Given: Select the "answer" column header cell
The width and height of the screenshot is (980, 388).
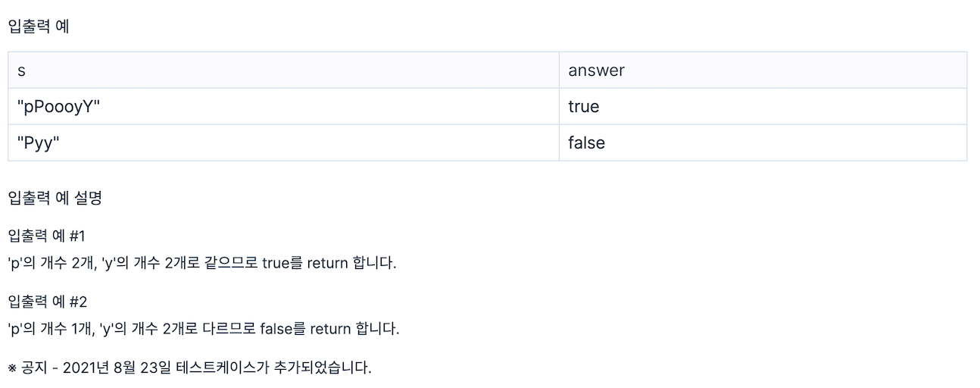Looking at the screenshot, I should pyautogui.click(x=763, y=70).
